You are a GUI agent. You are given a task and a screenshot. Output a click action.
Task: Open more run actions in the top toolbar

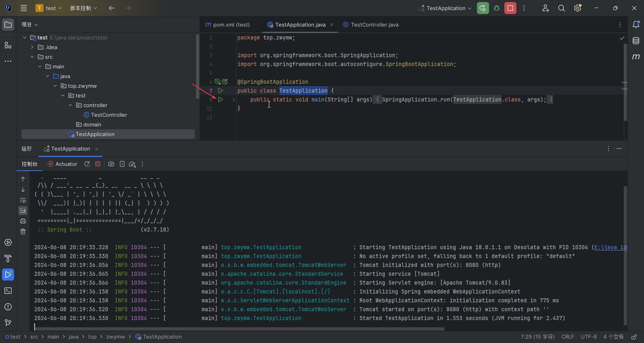(x=524, y=8)
